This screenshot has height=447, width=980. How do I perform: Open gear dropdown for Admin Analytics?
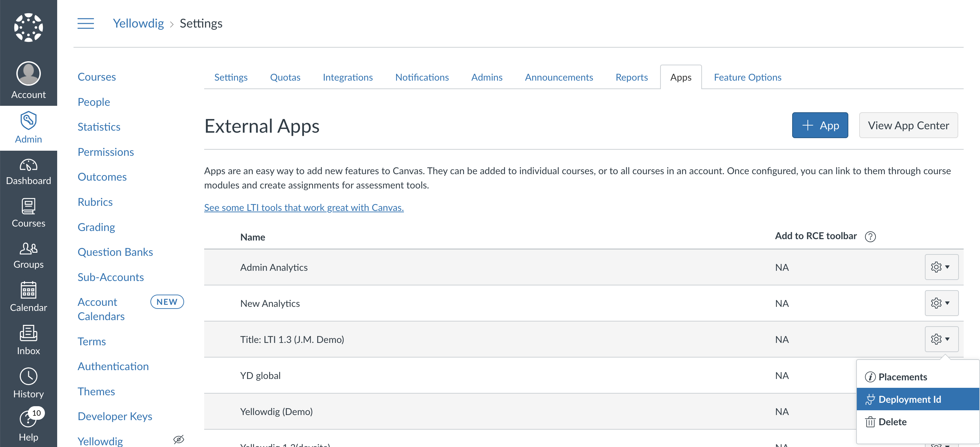point(941,267)
